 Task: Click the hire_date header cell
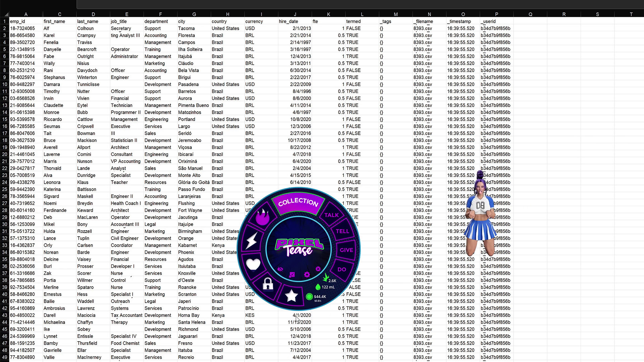tap(295, 21)
